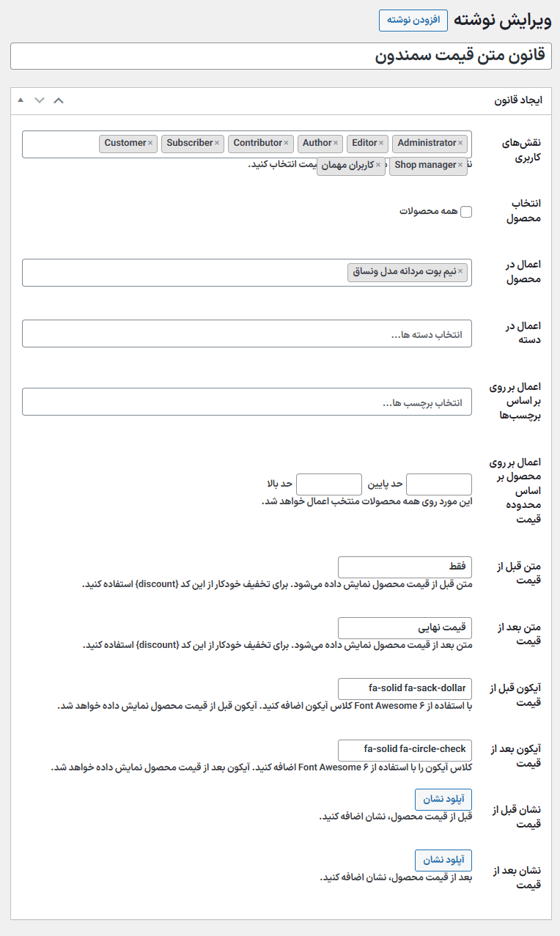Remove the نیم بوت مردانه product tag
The height and width of the screenshot is (936, 560).
pyautogui.click(x=461, y=272)
